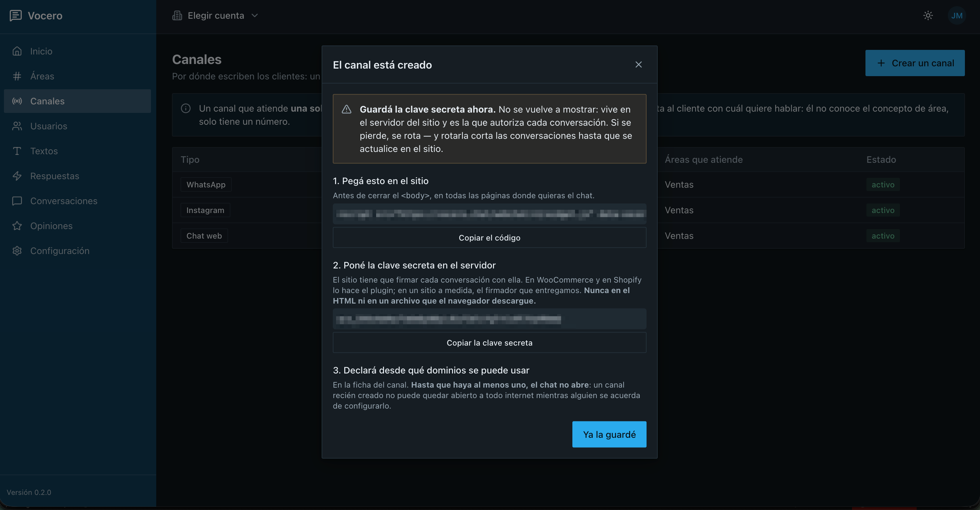
Task: Click the info icon in the Canales notice
Action: point(186,108)
